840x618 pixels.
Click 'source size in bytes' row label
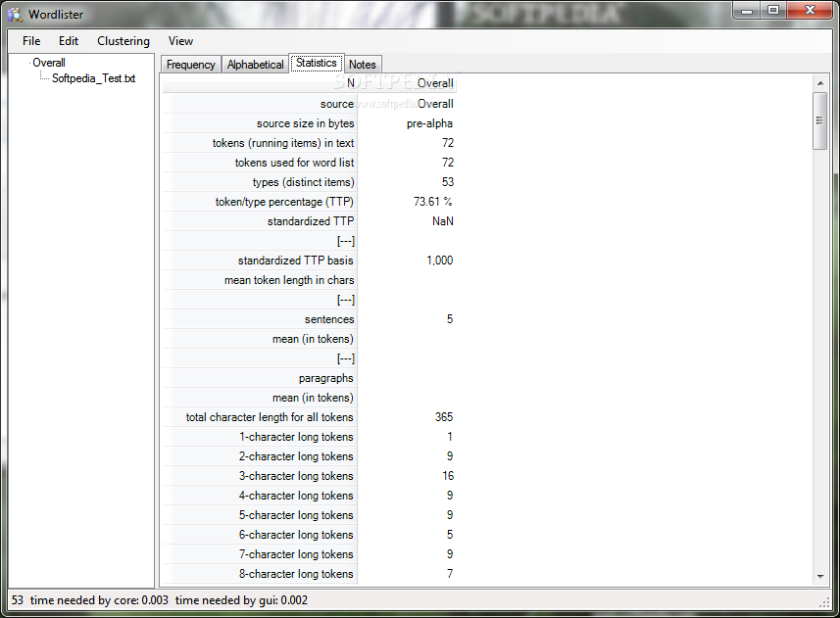tap(305, 123)
